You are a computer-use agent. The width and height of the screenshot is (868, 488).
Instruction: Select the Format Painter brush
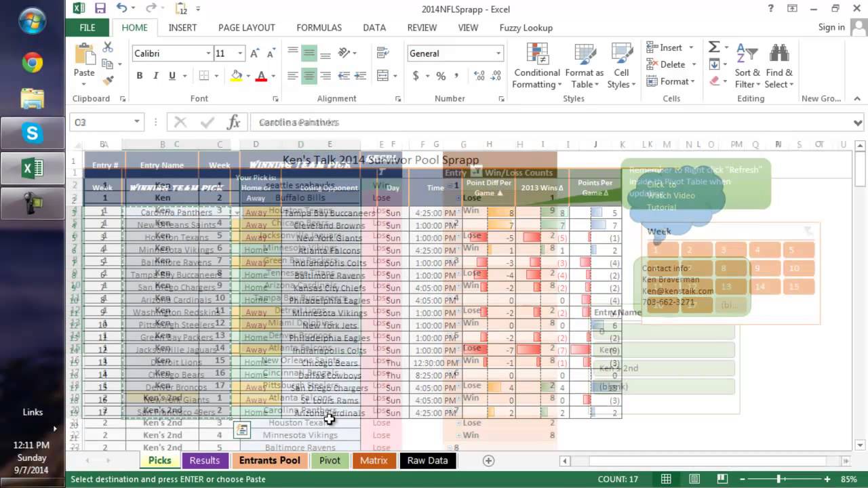pos(107,81)
